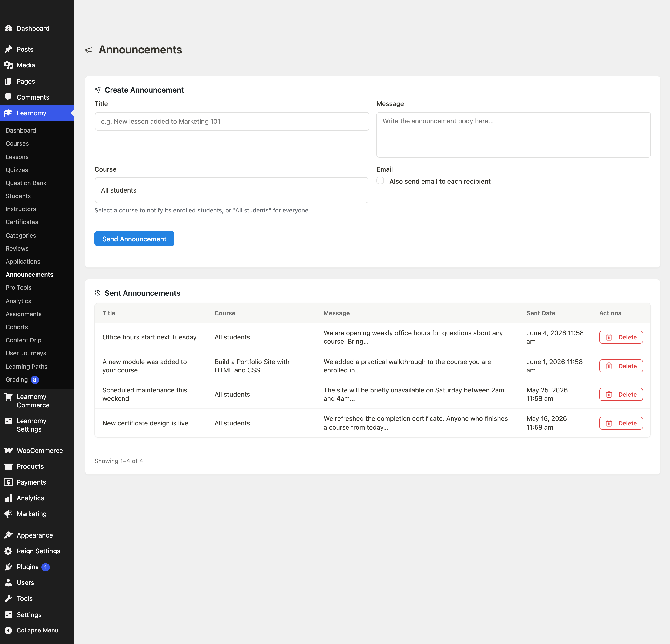The height and width of the screenshot is (644, 670).
Task: Click the Settings icon at sidebar bottom
Action: (x=8, y=615)
